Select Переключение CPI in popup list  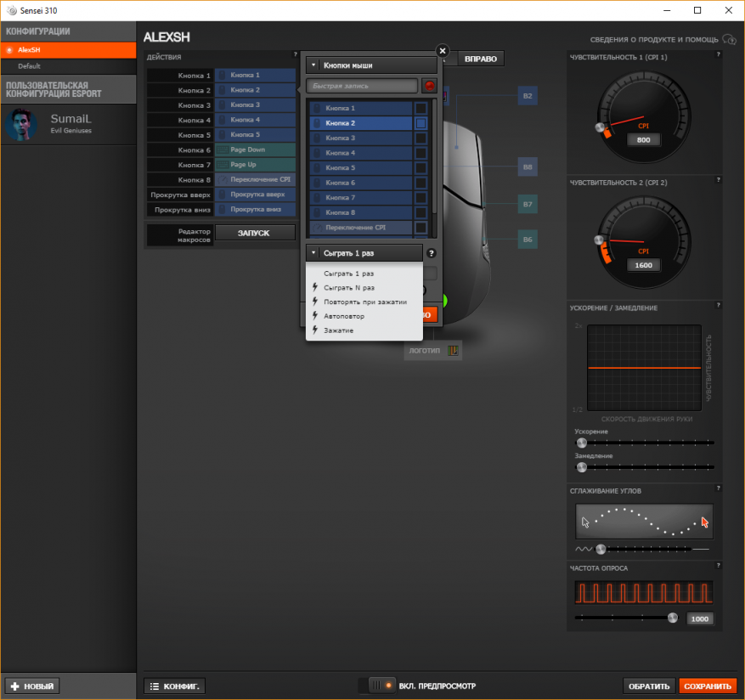click(361, 228)
